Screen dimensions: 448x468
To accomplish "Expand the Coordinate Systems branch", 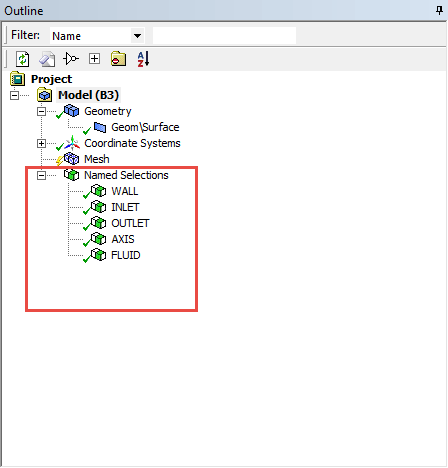I will (41, 143).
